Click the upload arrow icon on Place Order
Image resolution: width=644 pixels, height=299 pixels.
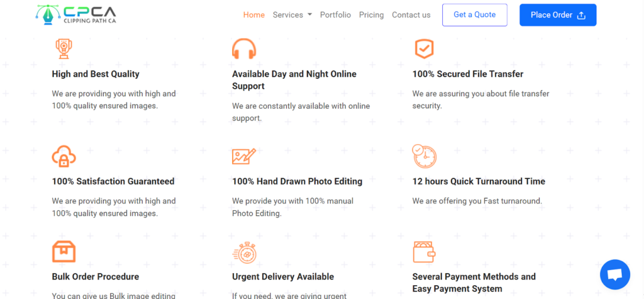580,15
